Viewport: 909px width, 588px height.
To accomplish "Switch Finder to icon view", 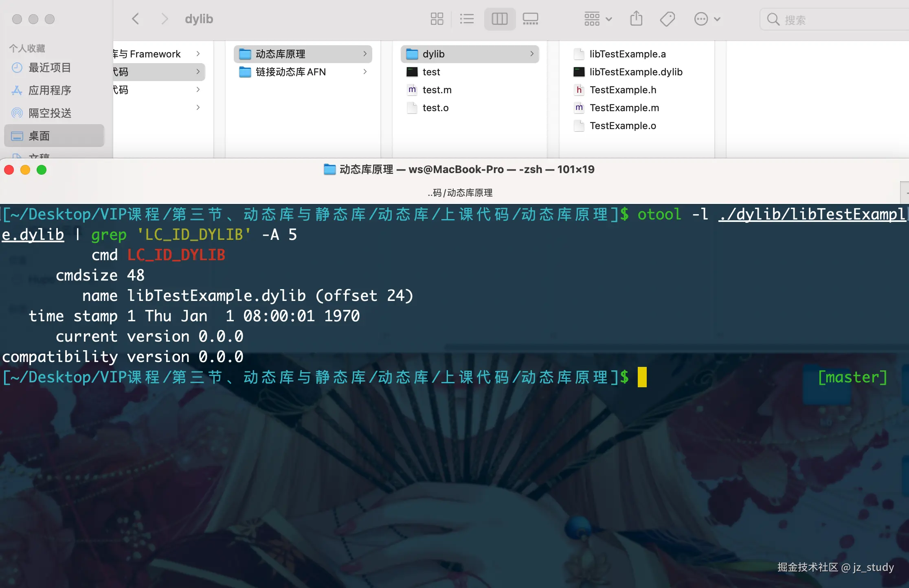I will pos(437,19).
